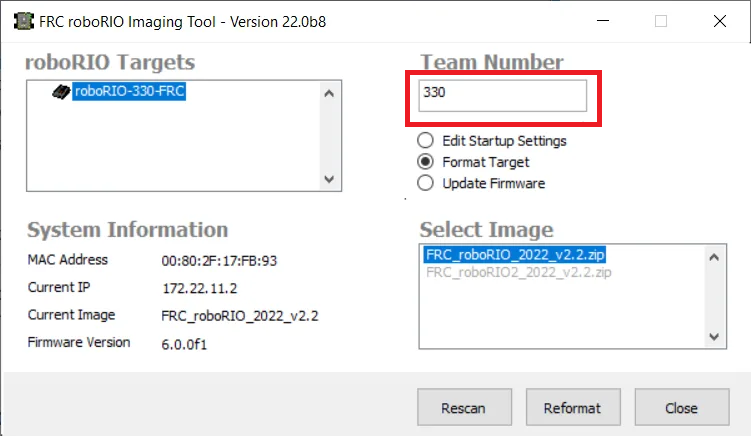Click the Rescan button

point(464,407)
